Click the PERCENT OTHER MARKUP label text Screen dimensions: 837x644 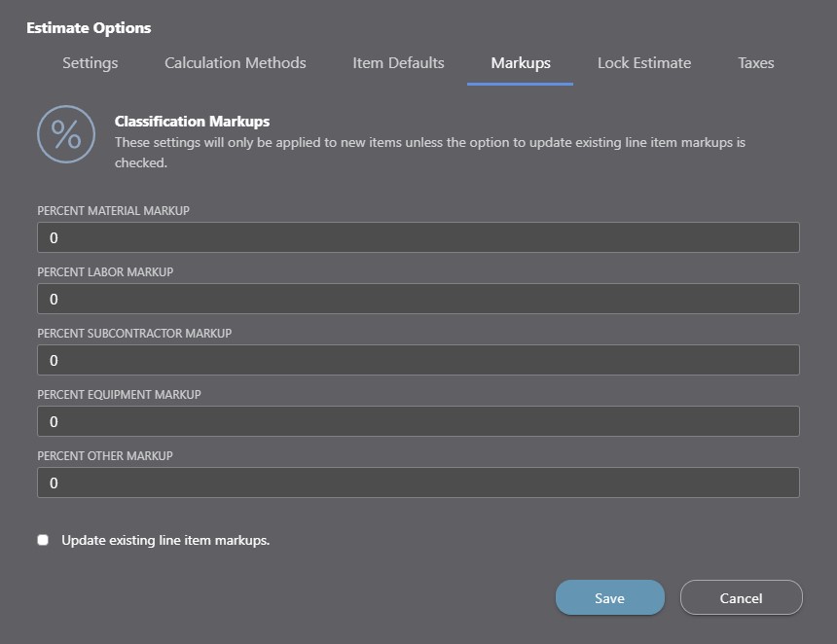tap(105, 455)
